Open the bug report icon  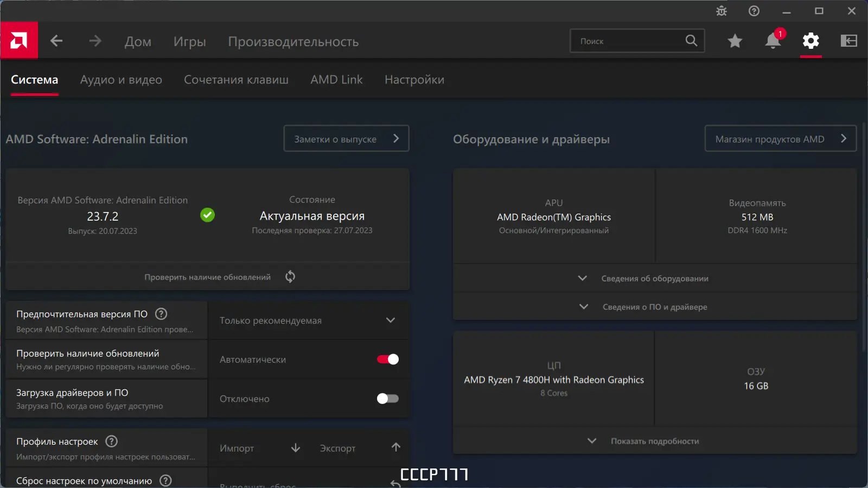[722, 11]
